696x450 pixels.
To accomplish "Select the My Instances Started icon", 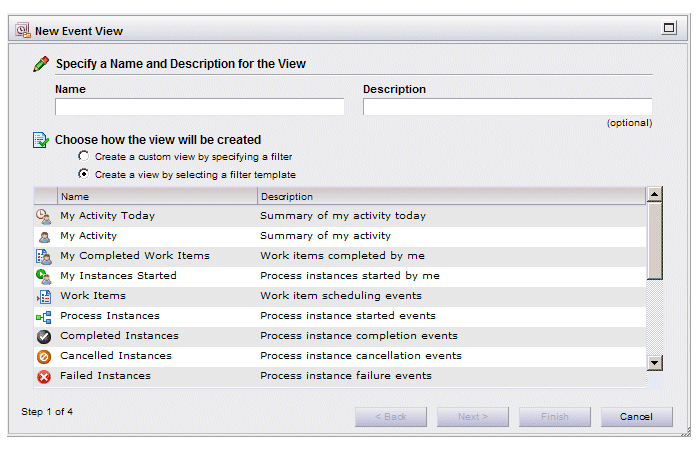I will click(x=43, y=276).
